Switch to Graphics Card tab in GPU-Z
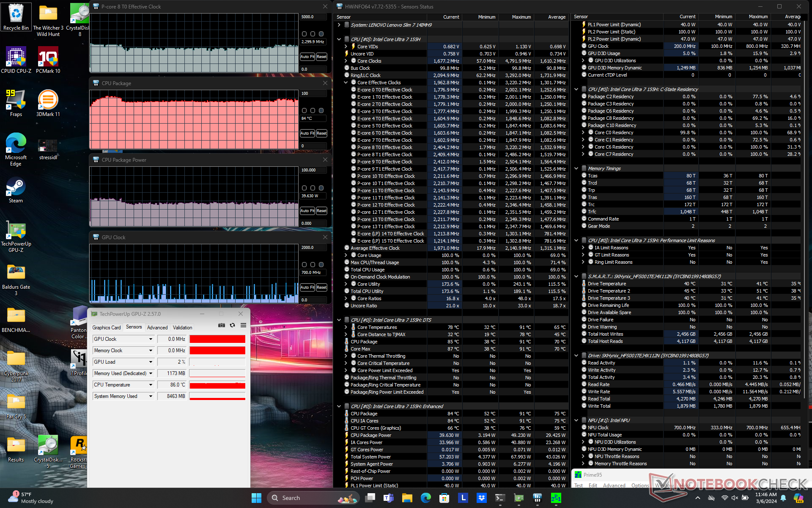812x508 pixels. coord(107,328)
